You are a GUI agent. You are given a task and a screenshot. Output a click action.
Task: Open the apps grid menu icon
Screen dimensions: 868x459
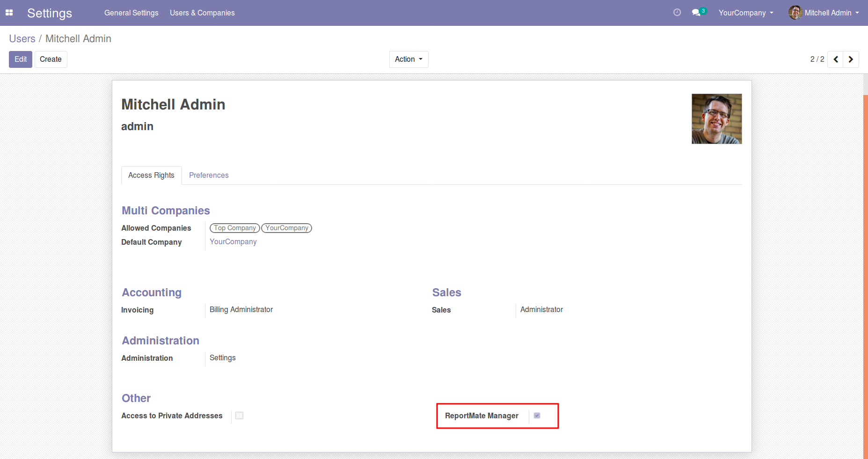9,13
